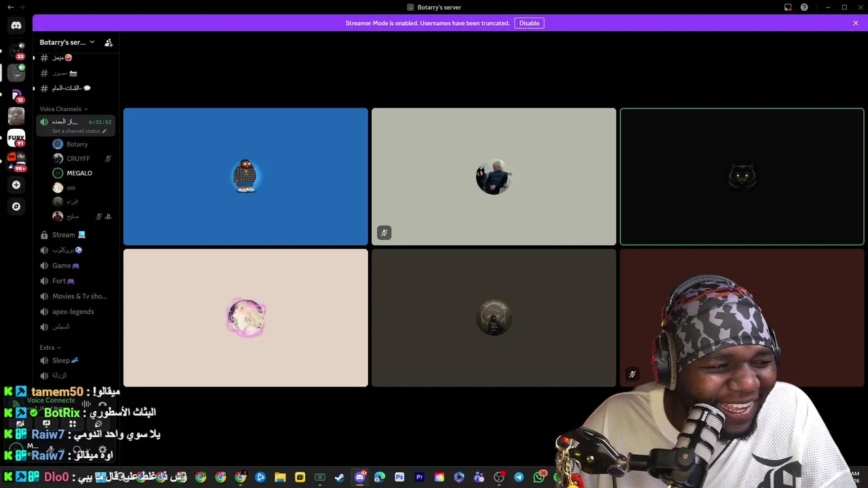Open Discord taskbar icon
Image resolution: width=868 pixels, height=488 pixels.
point(360,478)
